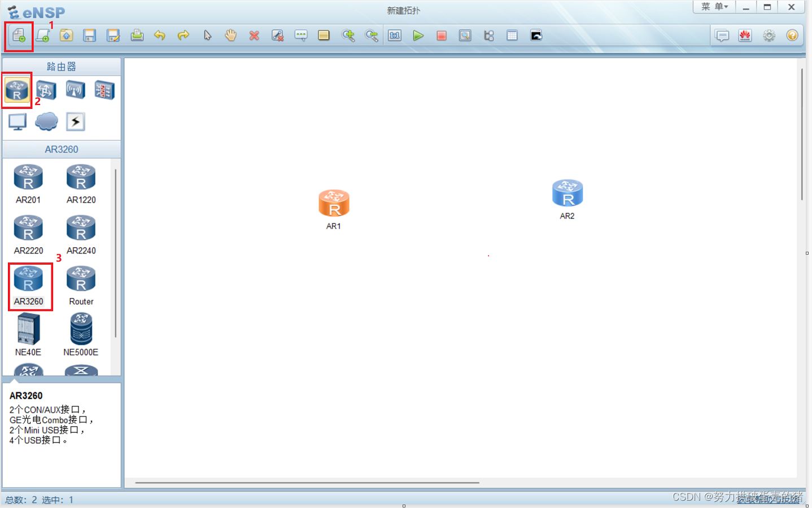Open the forum chat bubble icon
This screenshot has height=508, width=812.
tap(722, 36)
